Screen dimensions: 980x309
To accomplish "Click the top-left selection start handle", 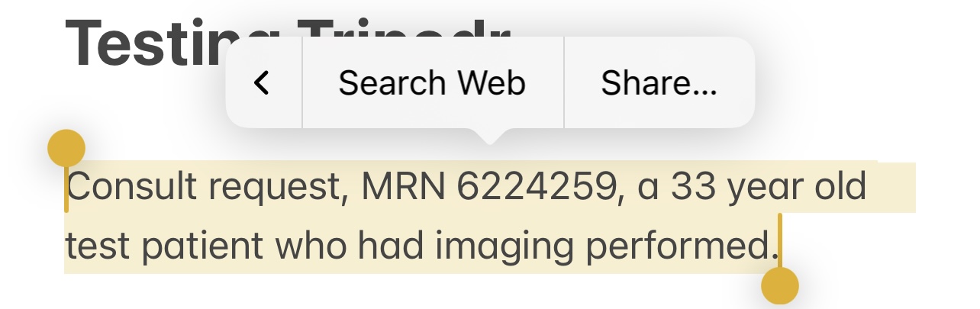I will (x=66, y=149).
